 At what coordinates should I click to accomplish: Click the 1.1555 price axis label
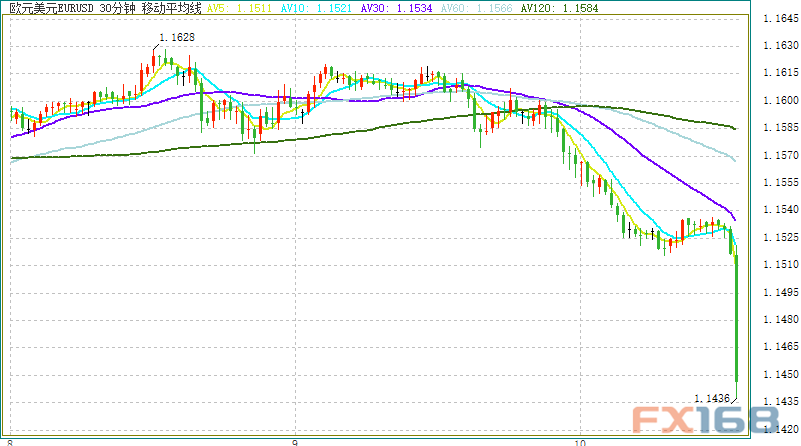coord(781,182)
